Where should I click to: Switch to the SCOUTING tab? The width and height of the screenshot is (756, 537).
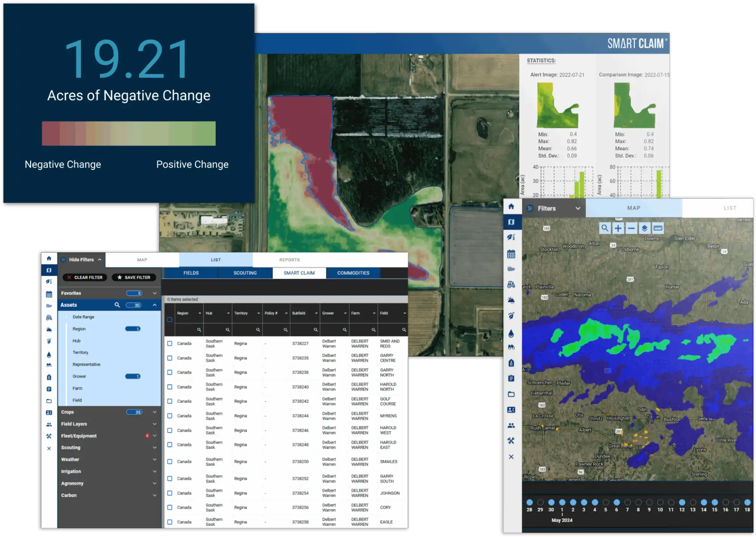245,273
